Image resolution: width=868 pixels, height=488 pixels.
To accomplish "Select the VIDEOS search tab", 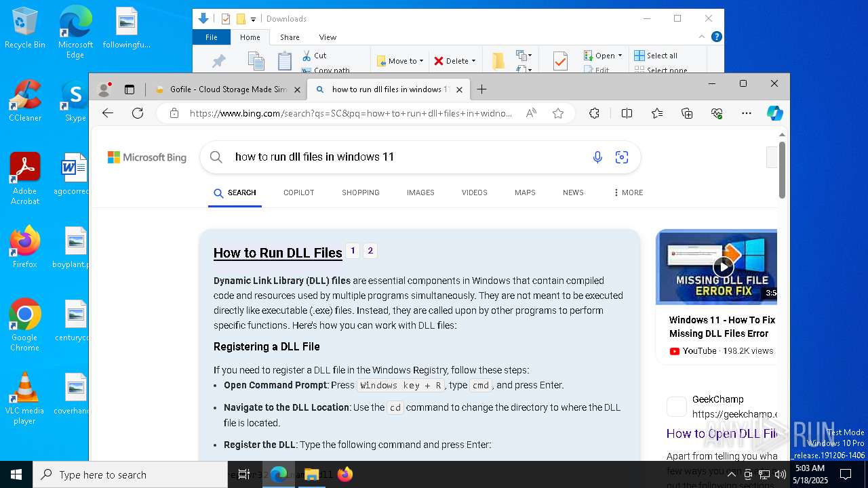I will (x=475, y=192).
